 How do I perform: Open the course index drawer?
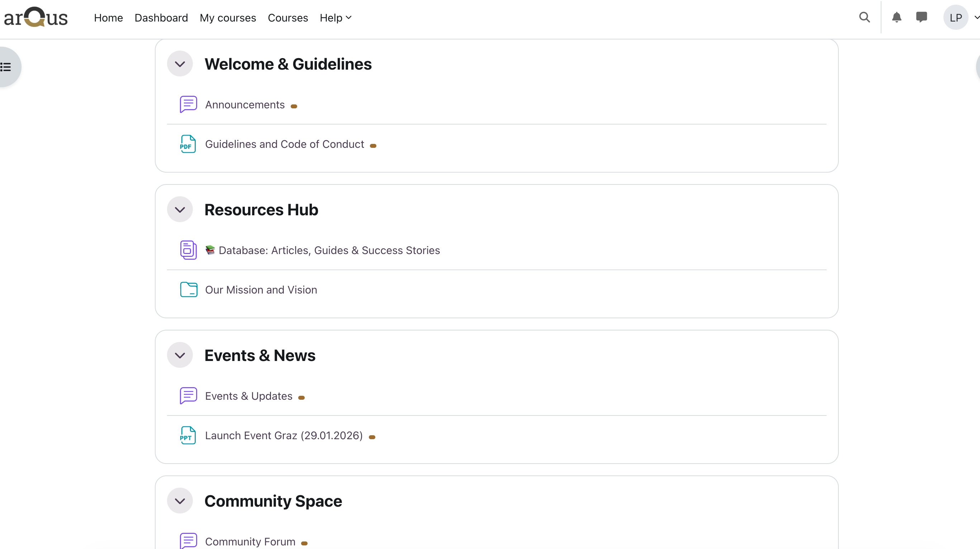(x=7, y=67)
